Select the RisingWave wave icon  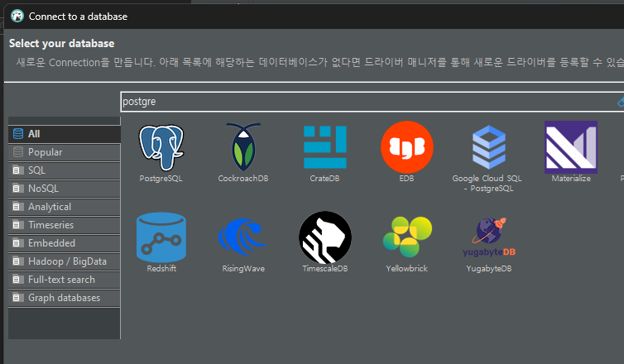click(243, 237)
